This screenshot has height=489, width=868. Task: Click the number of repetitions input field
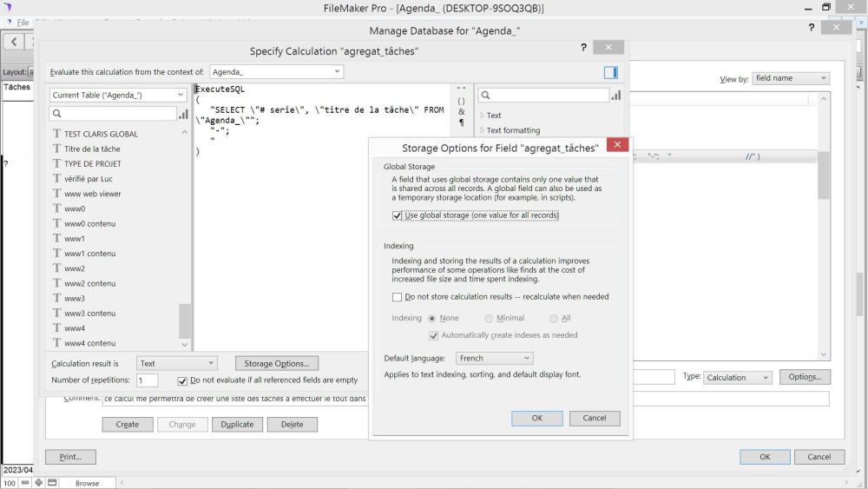(147, 380)
